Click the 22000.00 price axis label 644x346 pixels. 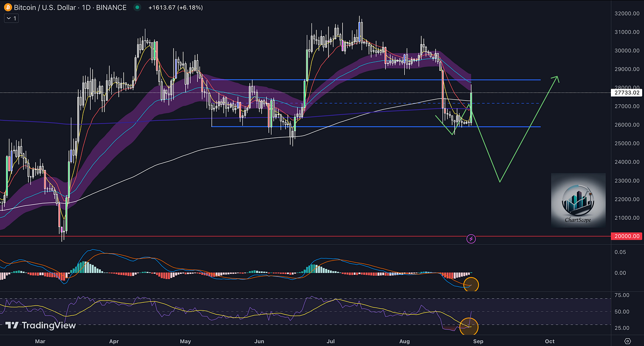(x=627, y=199)
